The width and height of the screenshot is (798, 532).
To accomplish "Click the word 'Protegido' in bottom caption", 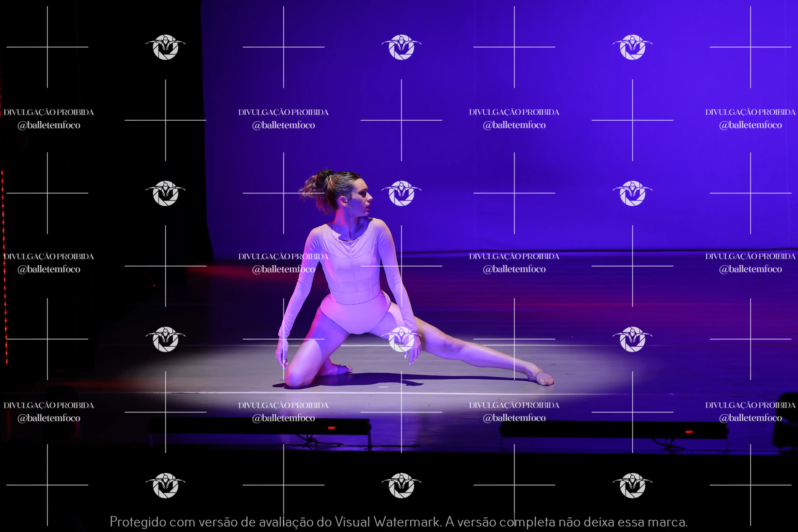I will tap(138, 521).
